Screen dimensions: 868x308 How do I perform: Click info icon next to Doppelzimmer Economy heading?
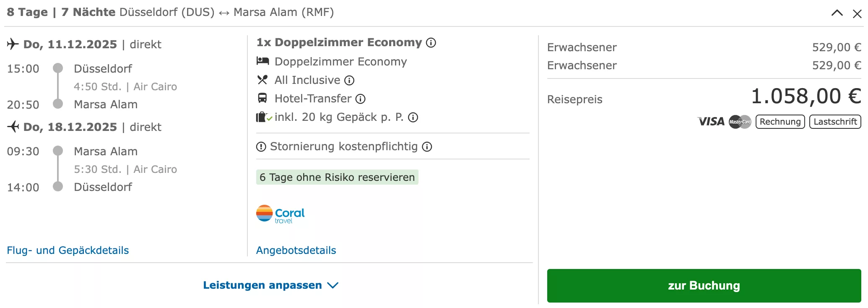(431, 43)
